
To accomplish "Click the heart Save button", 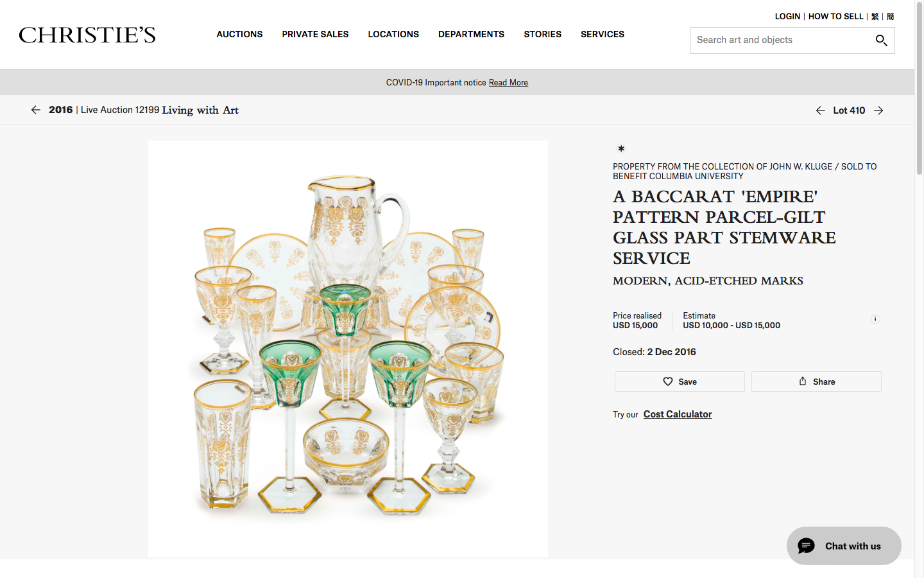I will (x=680, y=381).
